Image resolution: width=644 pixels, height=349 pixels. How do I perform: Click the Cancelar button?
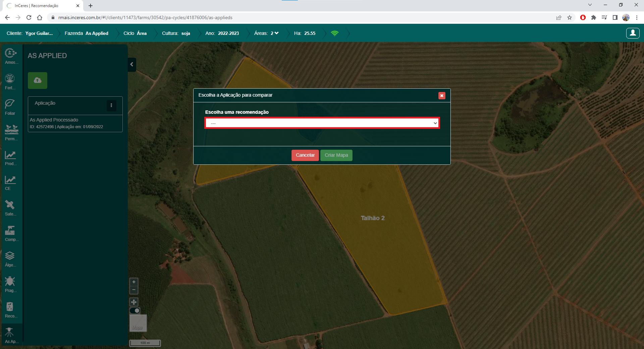305,155
